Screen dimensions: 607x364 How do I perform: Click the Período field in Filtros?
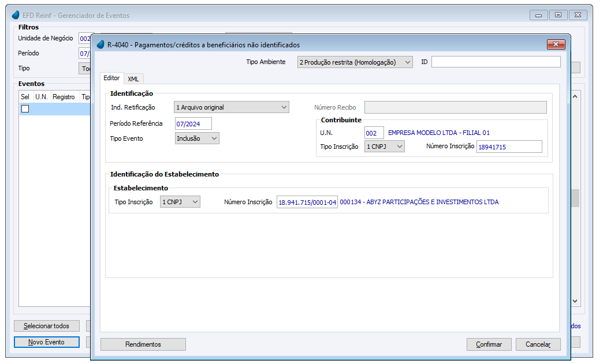85,54
